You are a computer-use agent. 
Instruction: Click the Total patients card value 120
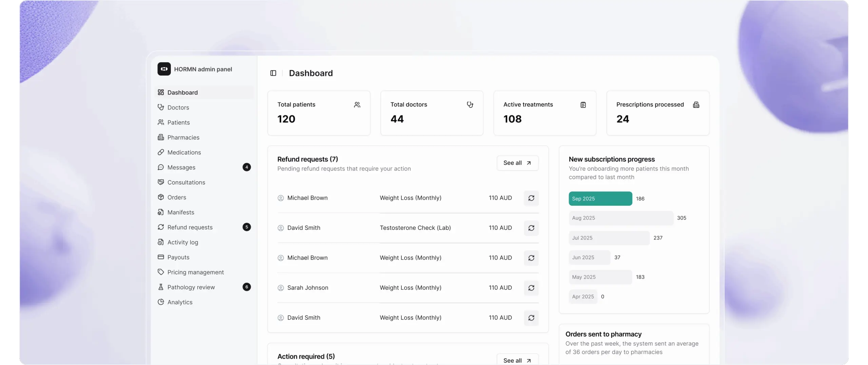point(286,119)
